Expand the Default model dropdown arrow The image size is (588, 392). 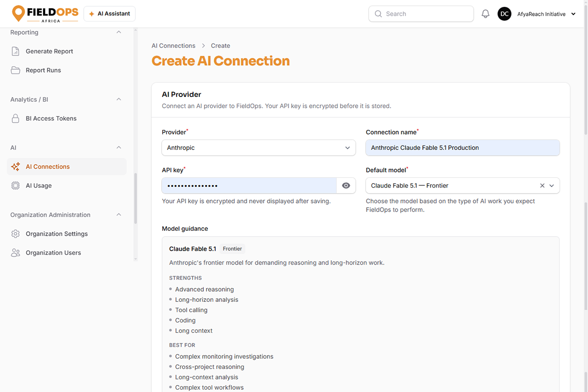552,186
